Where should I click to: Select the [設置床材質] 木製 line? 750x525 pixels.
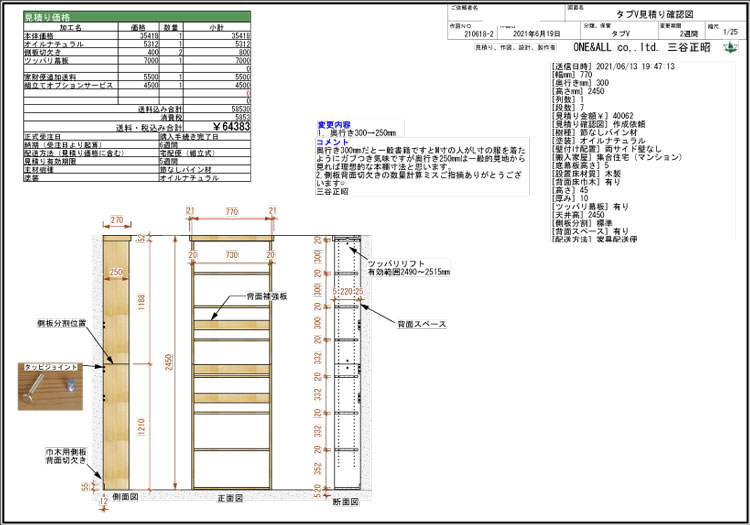click(586, 174)
